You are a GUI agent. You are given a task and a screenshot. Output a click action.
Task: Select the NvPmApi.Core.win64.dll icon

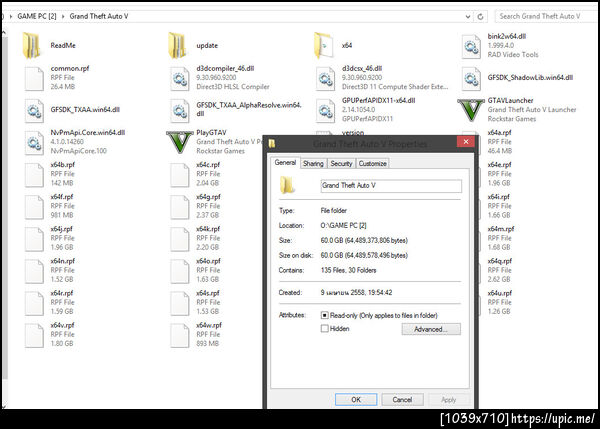pos(34,142)
